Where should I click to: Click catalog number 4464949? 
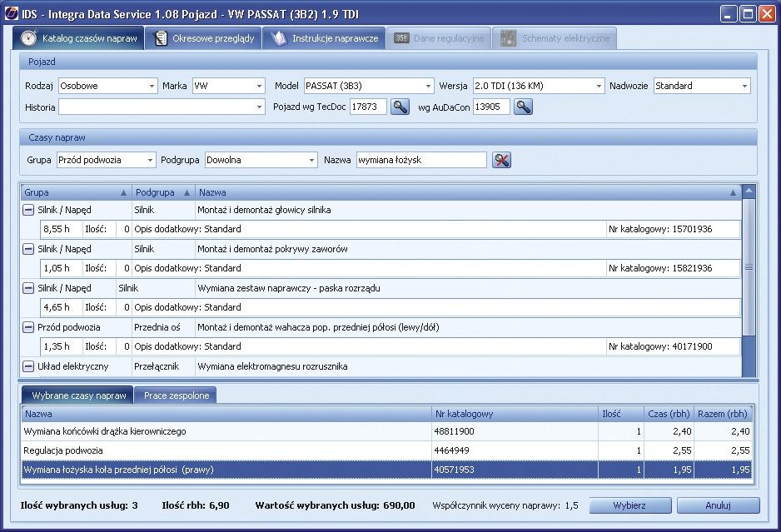pos(450,450)
